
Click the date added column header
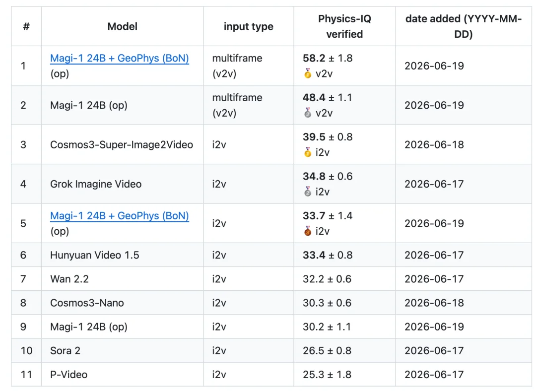pos(464,26)
